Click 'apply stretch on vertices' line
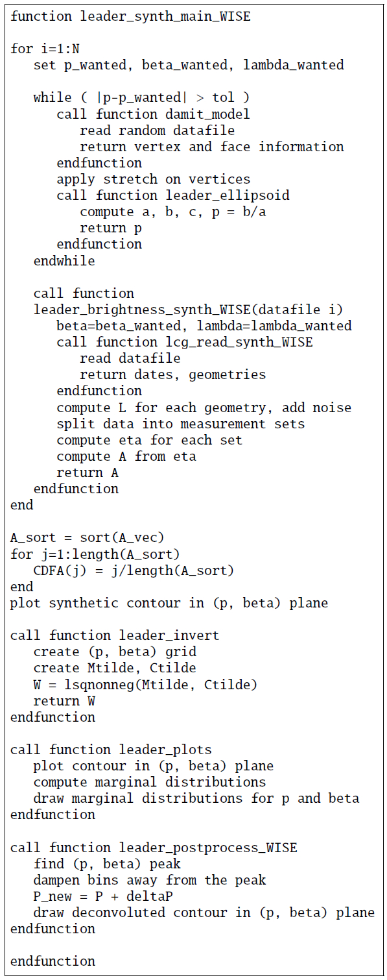This screenshot has width=387, height=980. [153, 179]
